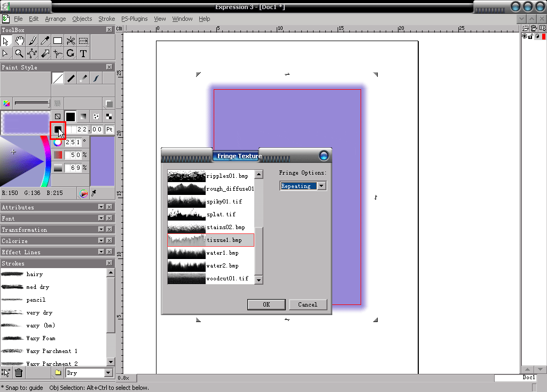Select the dotted pattern fill icon

click(x=96, y=116)
